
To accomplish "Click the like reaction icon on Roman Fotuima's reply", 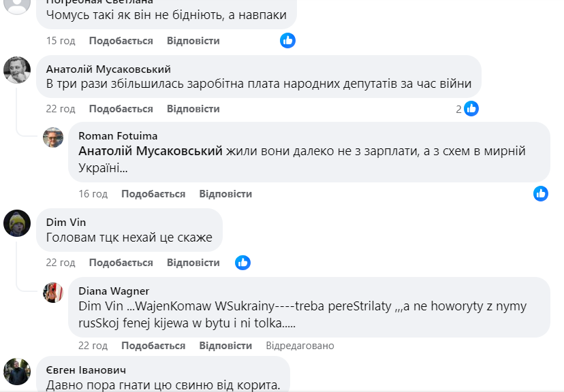I will click(540, 193).
